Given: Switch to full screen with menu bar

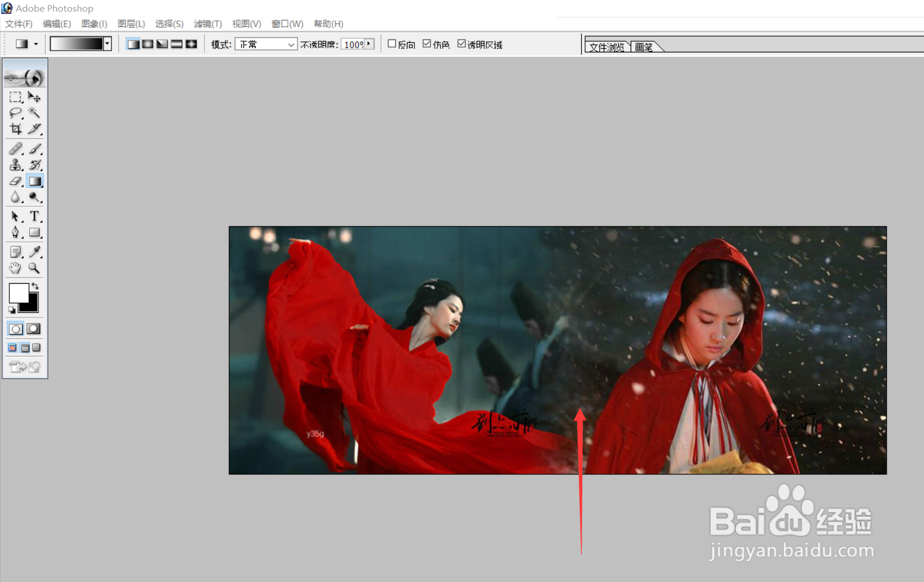Looking at the screenshot, I should pyautogui.click(x=25, y=348).
